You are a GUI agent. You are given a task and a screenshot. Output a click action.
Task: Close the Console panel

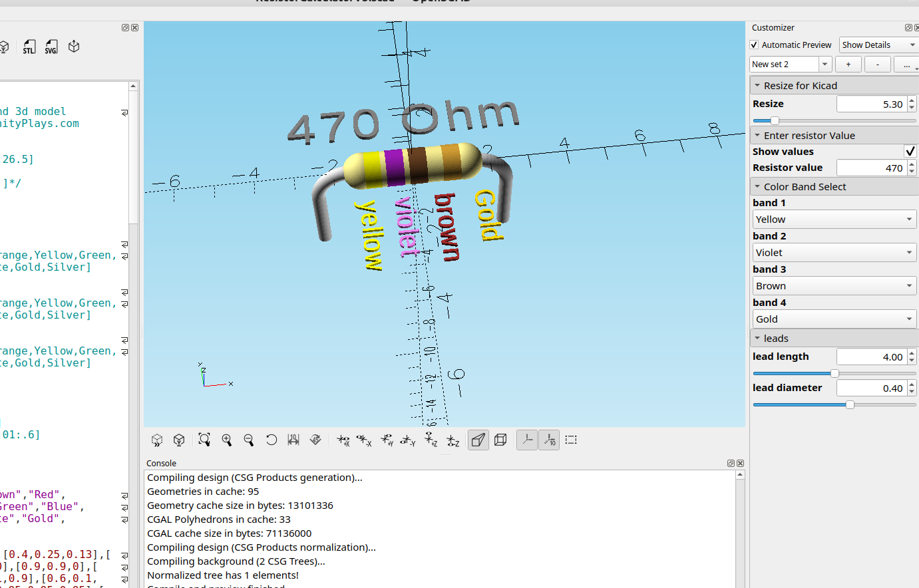coord(741,463)
